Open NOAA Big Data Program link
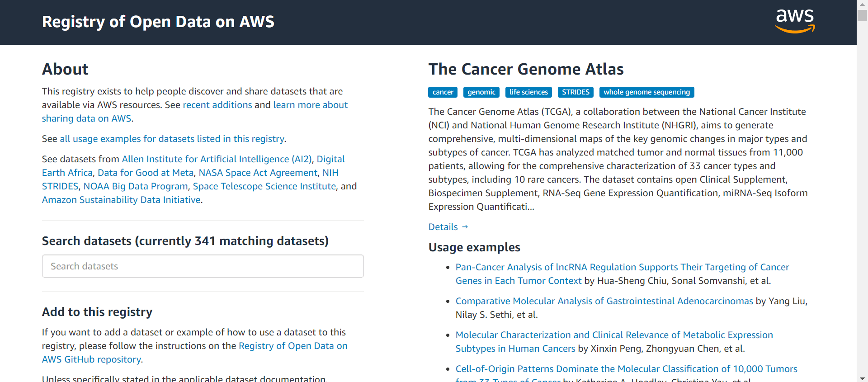 136,186
